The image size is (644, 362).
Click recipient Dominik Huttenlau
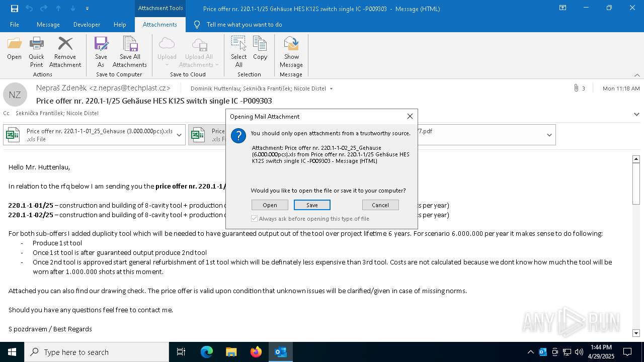215,88
